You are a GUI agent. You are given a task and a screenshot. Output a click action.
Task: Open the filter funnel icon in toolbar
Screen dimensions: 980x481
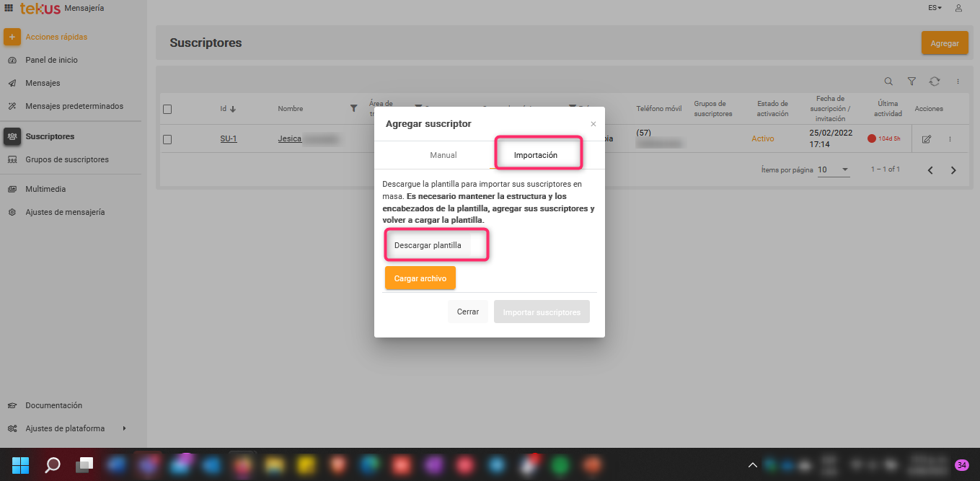(x=911, y=81)
